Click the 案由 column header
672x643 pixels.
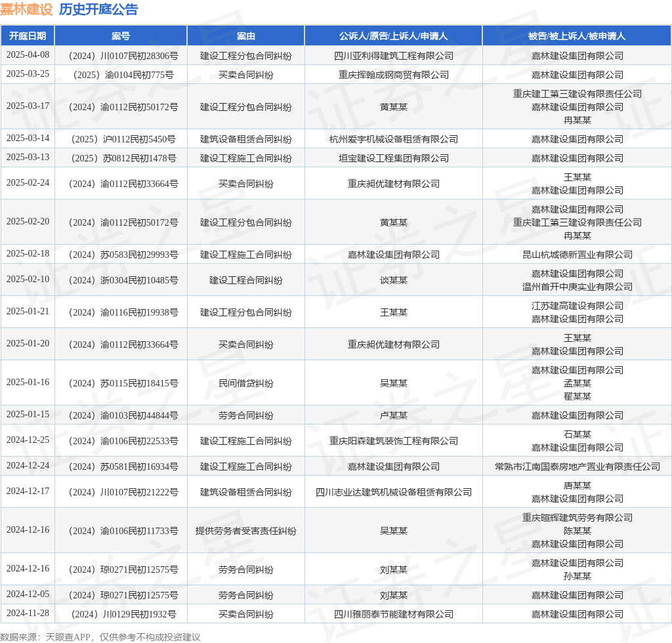[x=246, y=36]
